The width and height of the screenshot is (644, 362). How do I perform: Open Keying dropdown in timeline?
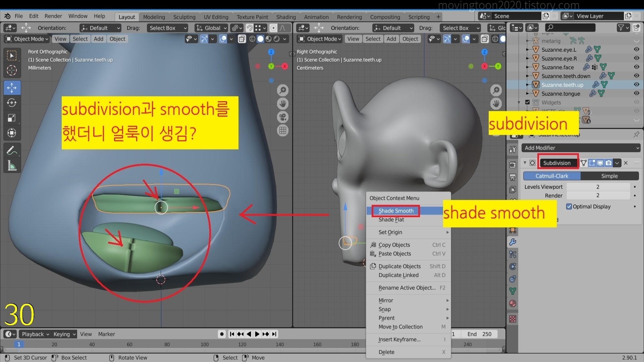(x=64, y=334)
